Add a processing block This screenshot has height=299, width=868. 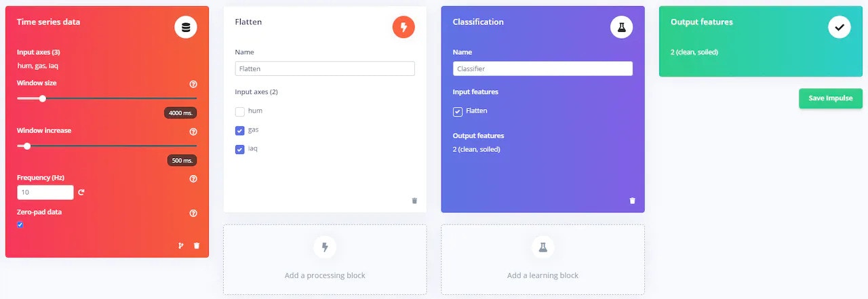(325, 260)
